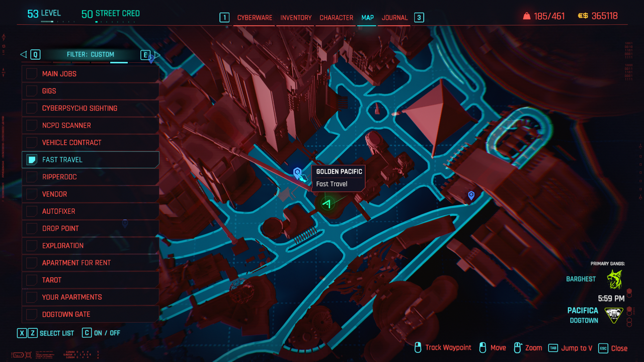Switch to previous filter with left arrow

pos(23,54)
